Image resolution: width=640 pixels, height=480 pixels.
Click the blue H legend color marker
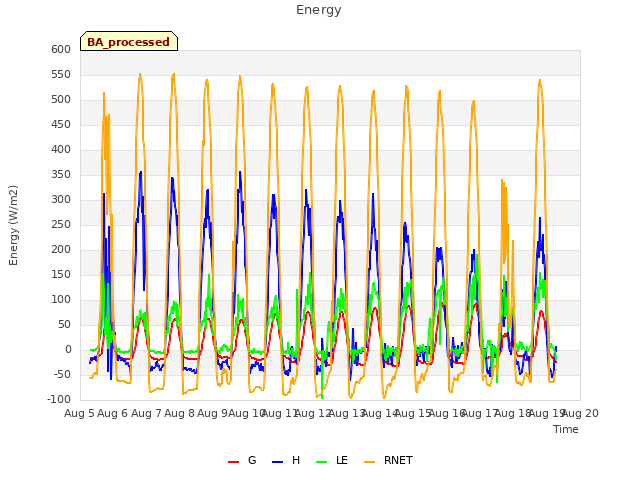(277, 462)
